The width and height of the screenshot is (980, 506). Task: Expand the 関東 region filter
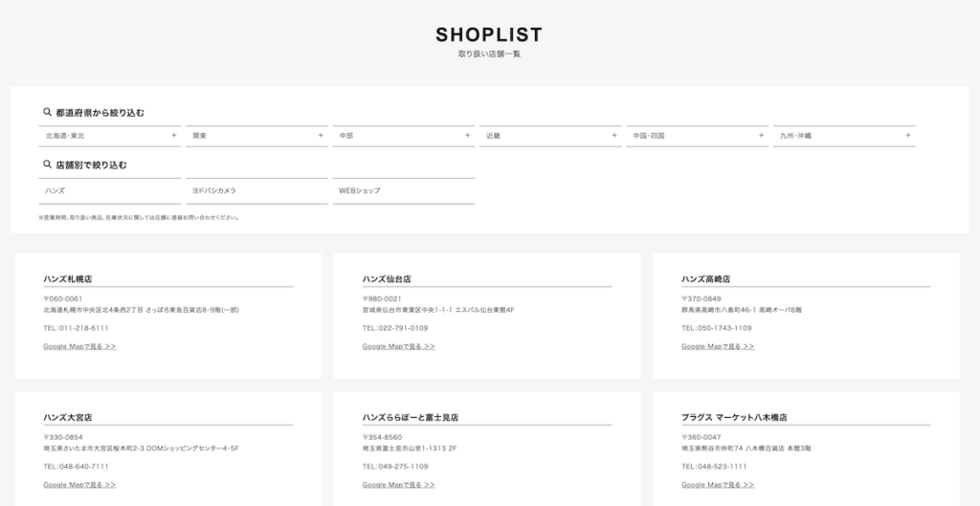pyautogui.click(x=256, y=136)
